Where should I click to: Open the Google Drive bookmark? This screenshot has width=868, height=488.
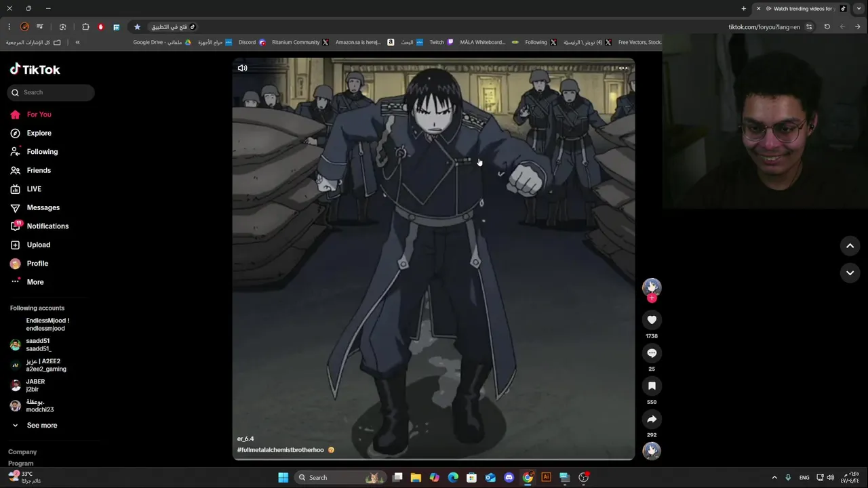162,42
